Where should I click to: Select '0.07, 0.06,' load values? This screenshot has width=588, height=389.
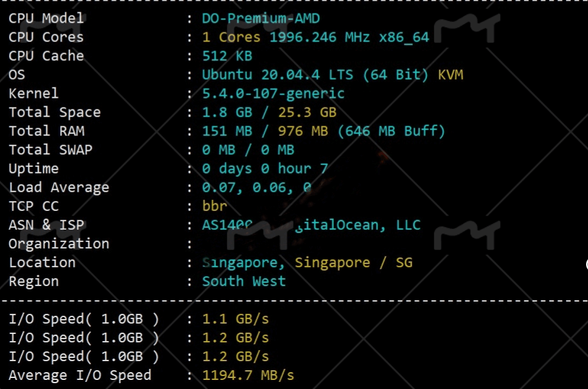coord(248,188)
